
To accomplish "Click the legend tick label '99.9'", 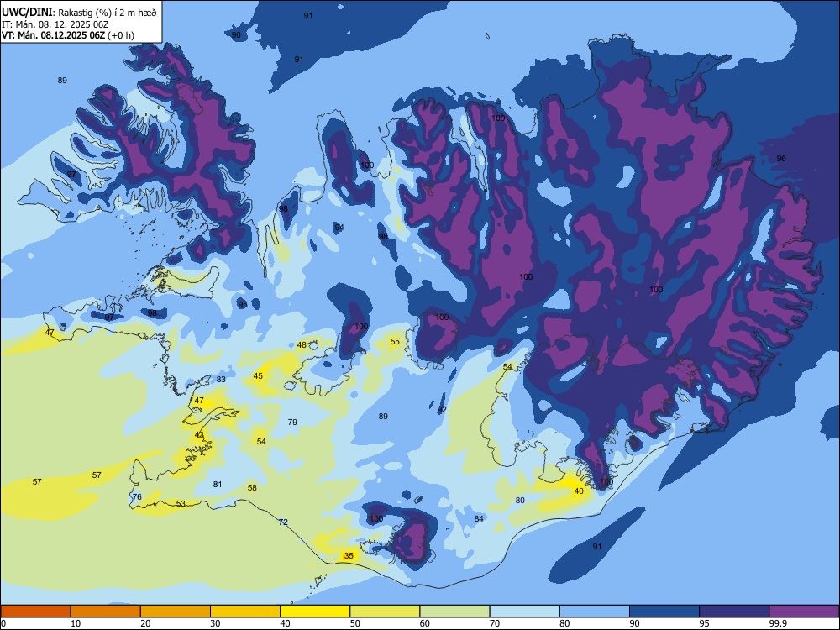I will click(x=778, y=623).
